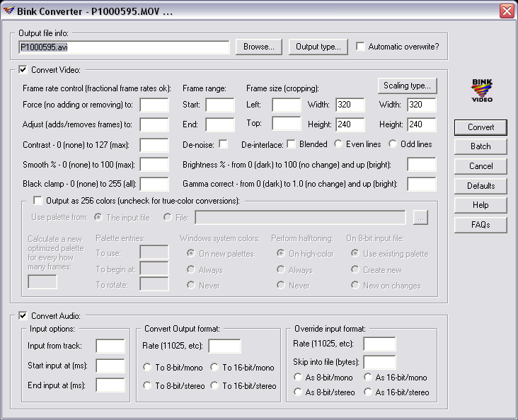Check Output as 256 colors

(38, 200)
